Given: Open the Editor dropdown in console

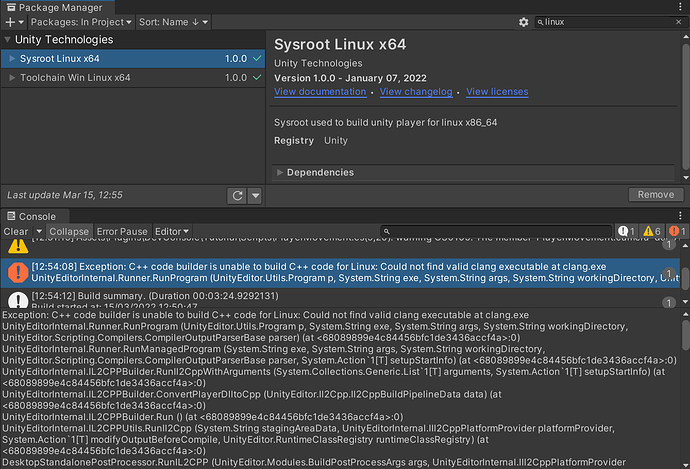Looking at the screenshot, I should pyautogui.click(x=172, y=232).
